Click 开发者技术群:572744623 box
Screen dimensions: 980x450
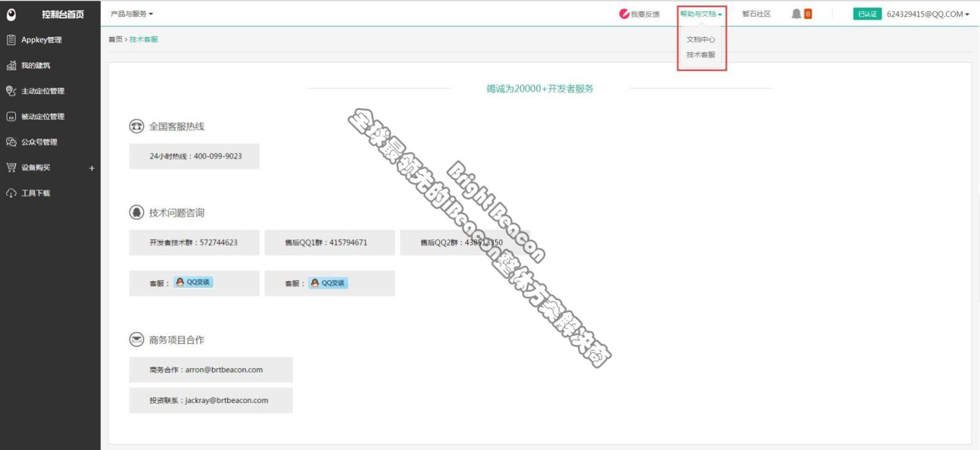coord(194,242)
